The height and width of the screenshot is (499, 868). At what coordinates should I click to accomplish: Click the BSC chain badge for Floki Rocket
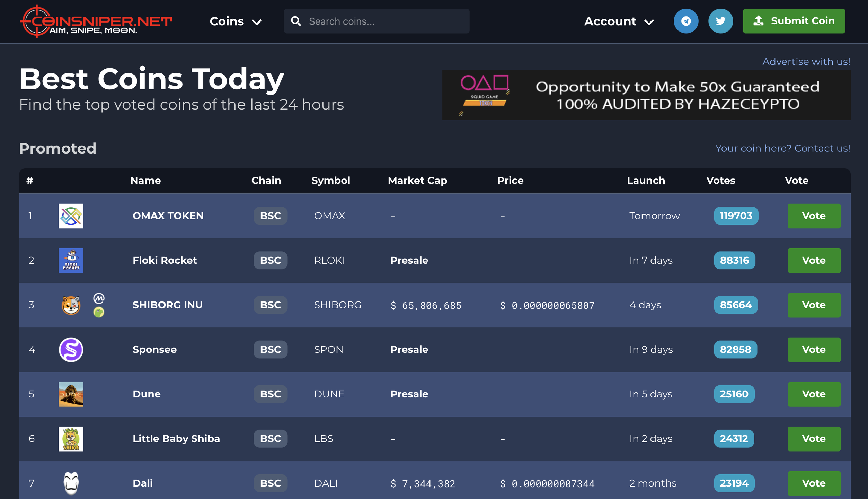(x=270, y=260)
